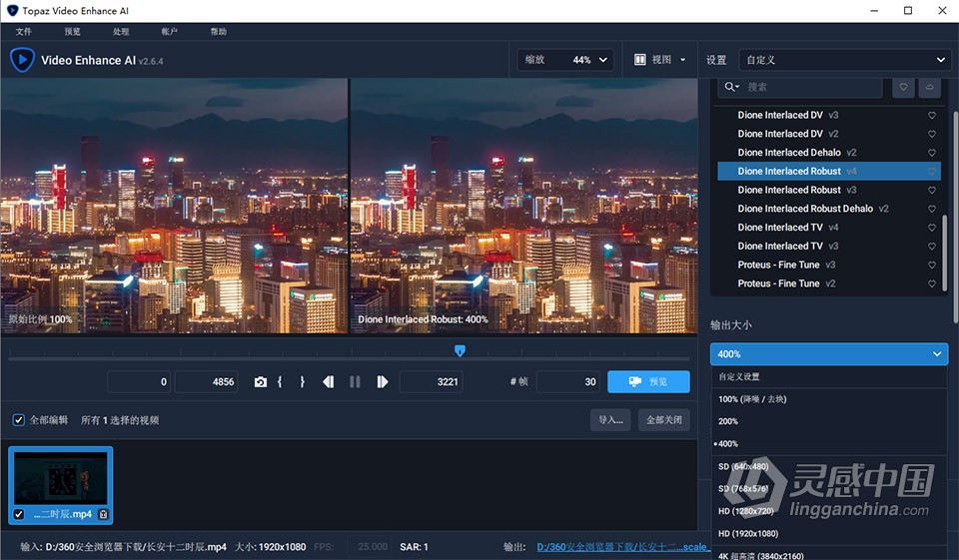The width and height of the screenshot is (959, 560).
Task: Select Dione Interlaced TV v4 model
Action: pyautogui.click(x=829, y=228)
